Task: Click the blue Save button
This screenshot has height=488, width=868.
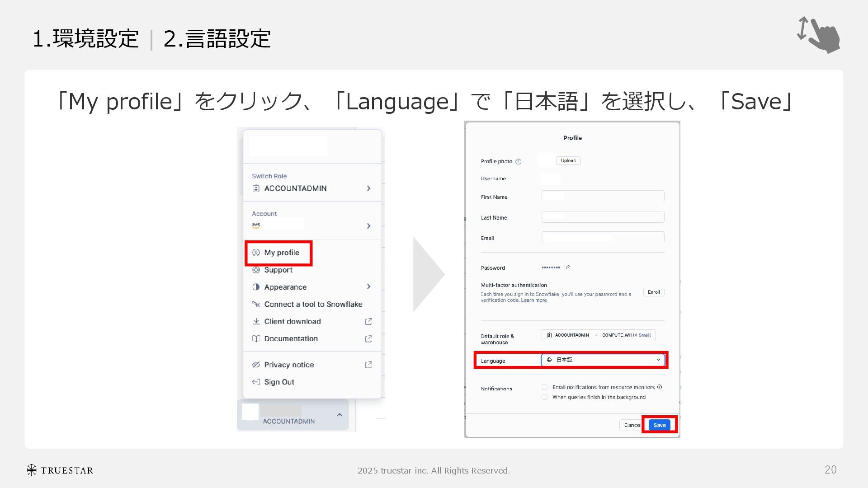Action: pyautogui.click(x=660, y=425)
